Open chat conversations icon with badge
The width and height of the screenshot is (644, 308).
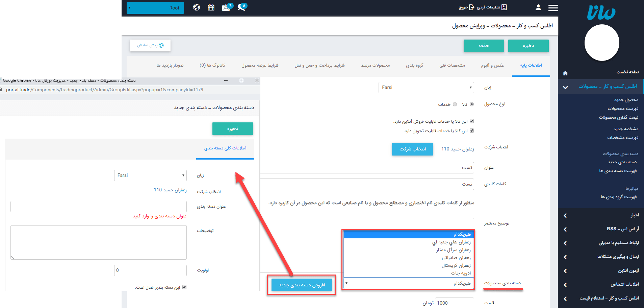coord(242,7)
